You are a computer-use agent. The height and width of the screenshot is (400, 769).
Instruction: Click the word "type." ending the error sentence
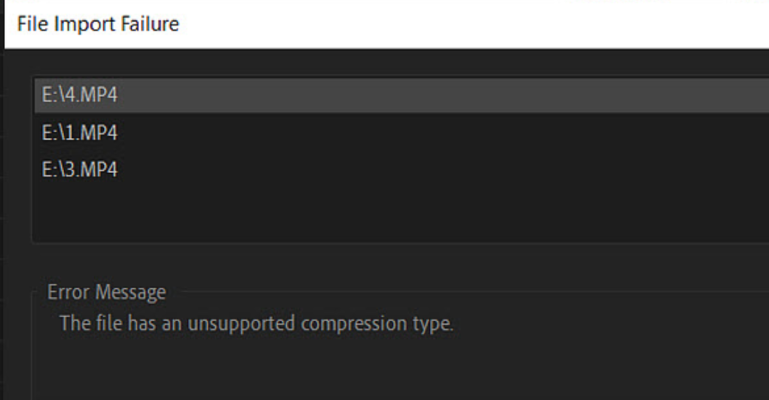[x=434, y=323]
